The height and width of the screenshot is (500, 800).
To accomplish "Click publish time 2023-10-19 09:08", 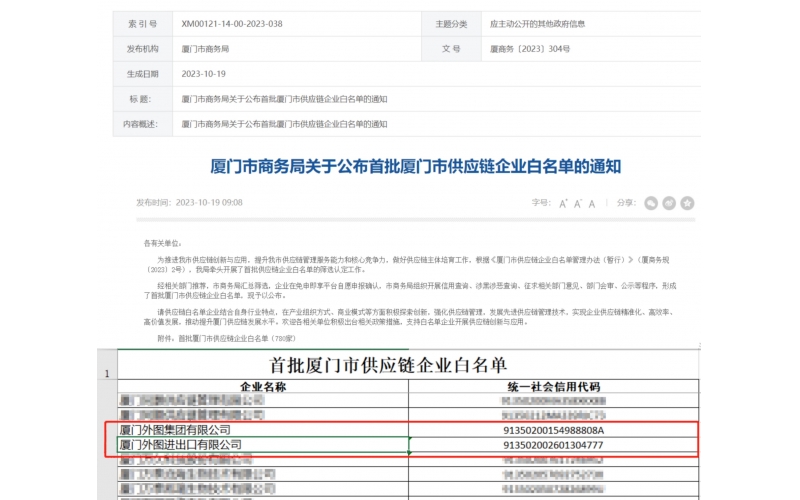I will [x=209, y=203].
